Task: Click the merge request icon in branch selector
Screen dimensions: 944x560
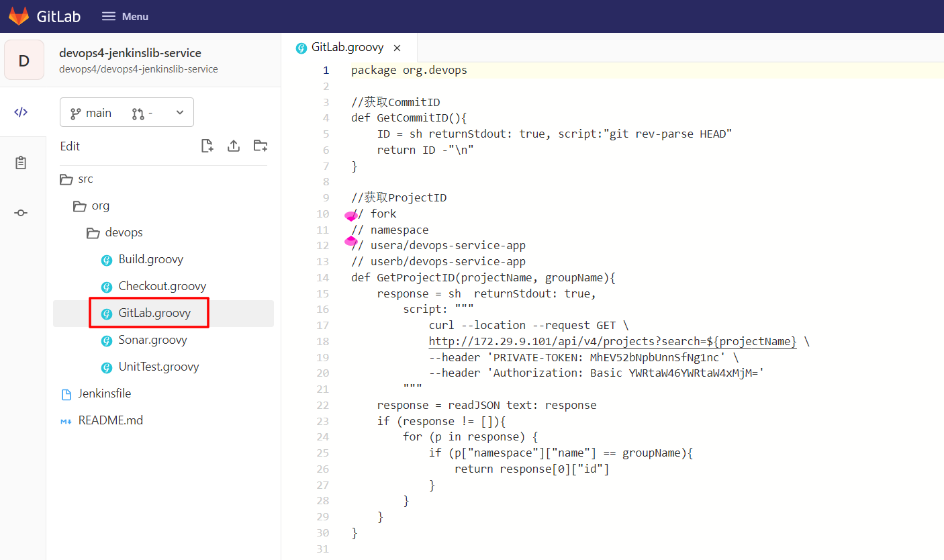Action: point(138,113)
